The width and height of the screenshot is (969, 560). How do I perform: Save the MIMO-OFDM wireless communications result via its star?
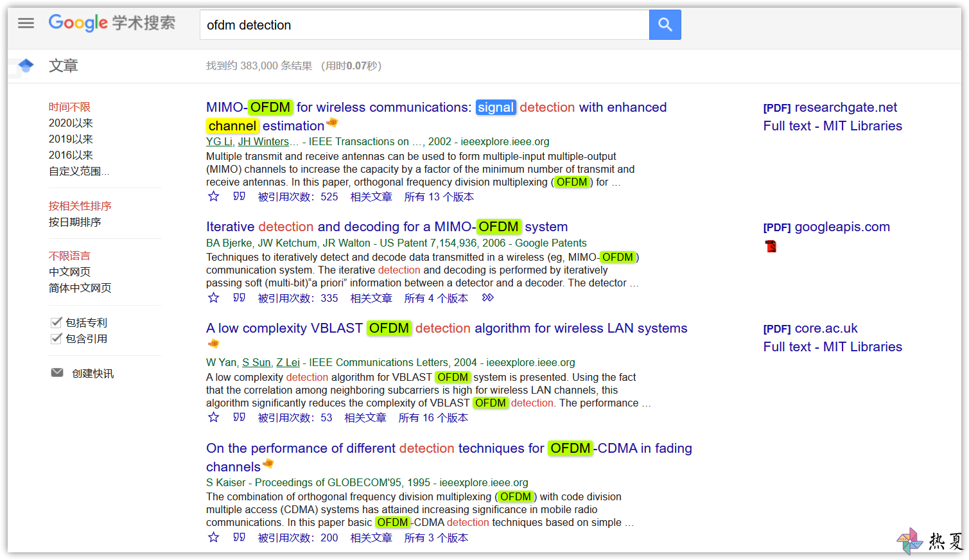[x=214, y=197]
